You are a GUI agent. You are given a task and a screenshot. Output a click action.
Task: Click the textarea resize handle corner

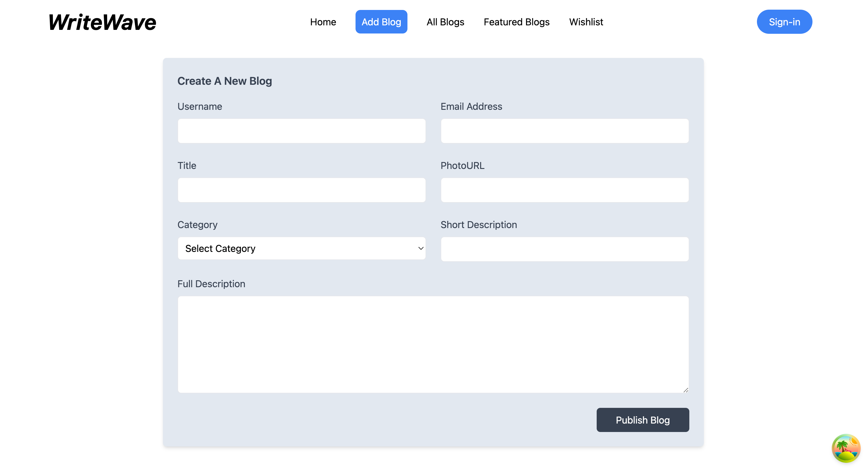(685, 390)
